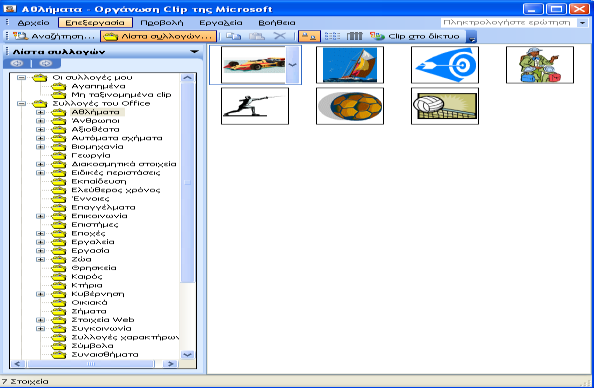
Task: Click tree horizontal scroll right arrow
Action: [170, 364]
